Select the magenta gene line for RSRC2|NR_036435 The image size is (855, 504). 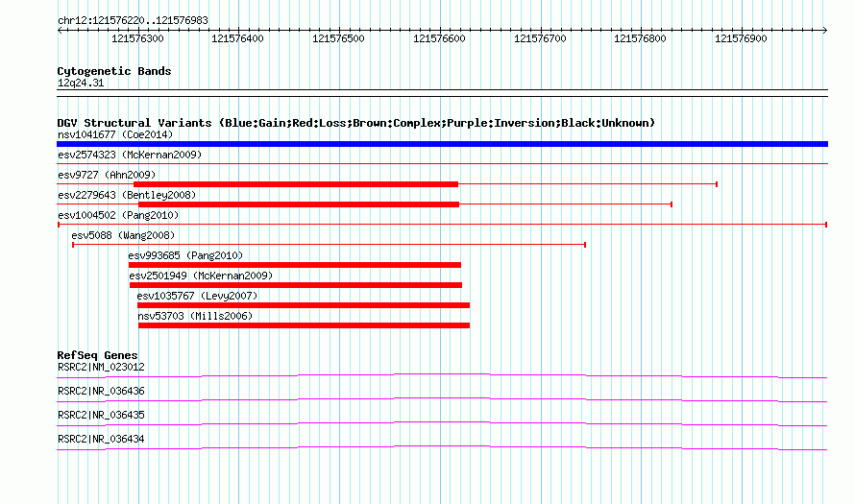pyautogui.click(x=442, y=423)
